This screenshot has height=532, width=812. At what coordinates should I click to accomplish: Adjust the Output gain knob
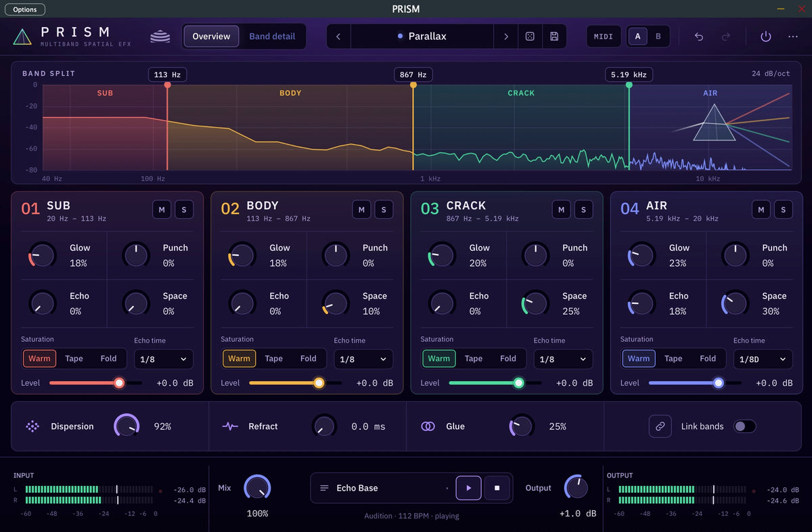[576, 488]
